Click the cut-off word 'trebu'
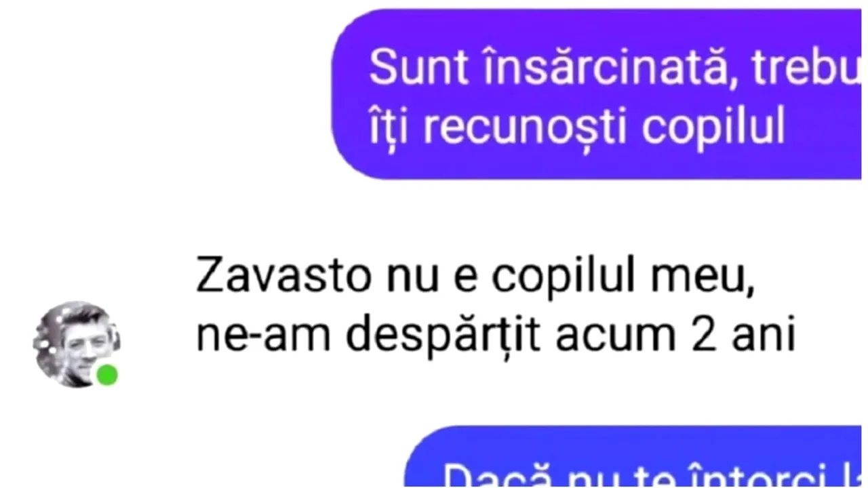The image size is (868, 488). coord(798,68)
